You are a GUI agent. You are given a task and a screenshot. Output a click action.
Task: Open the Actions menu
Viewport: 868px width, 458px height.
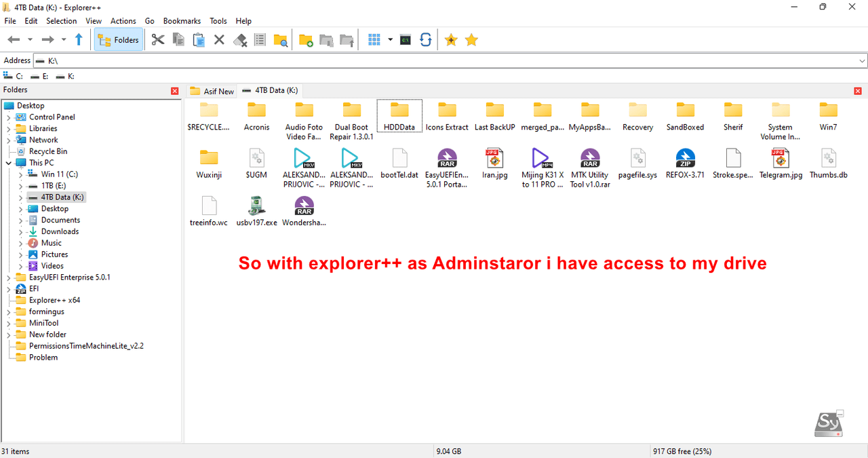123,21
